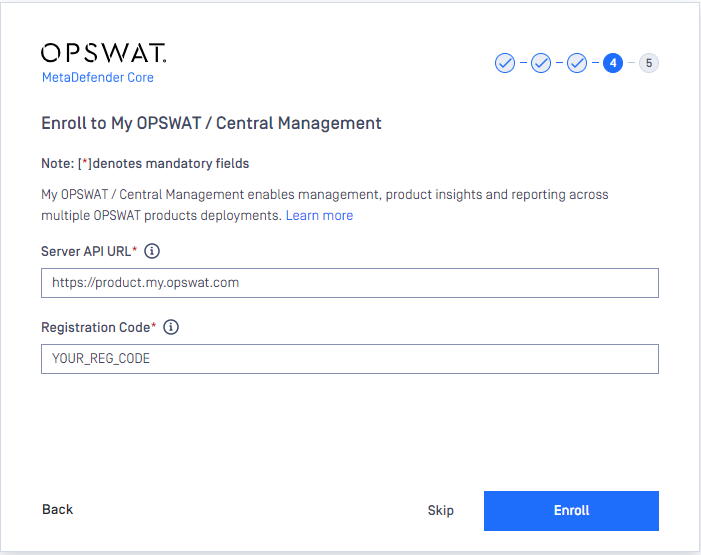Click the second completed step checkmark

pyautogui.click(x=541, y=63)
